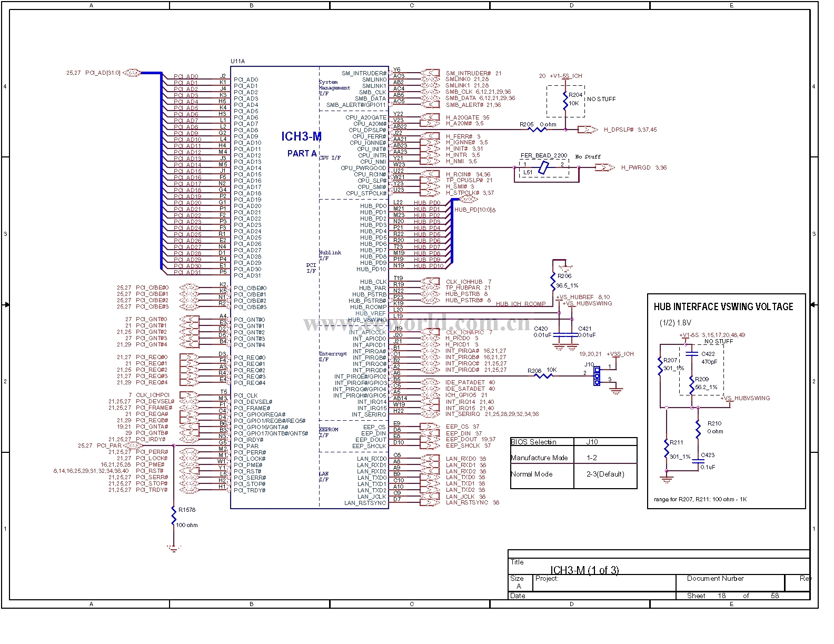The height and width of the screenshot is (644, 834).
Task: Select the IDE_PATADET 40 net label
Action: 470,382
